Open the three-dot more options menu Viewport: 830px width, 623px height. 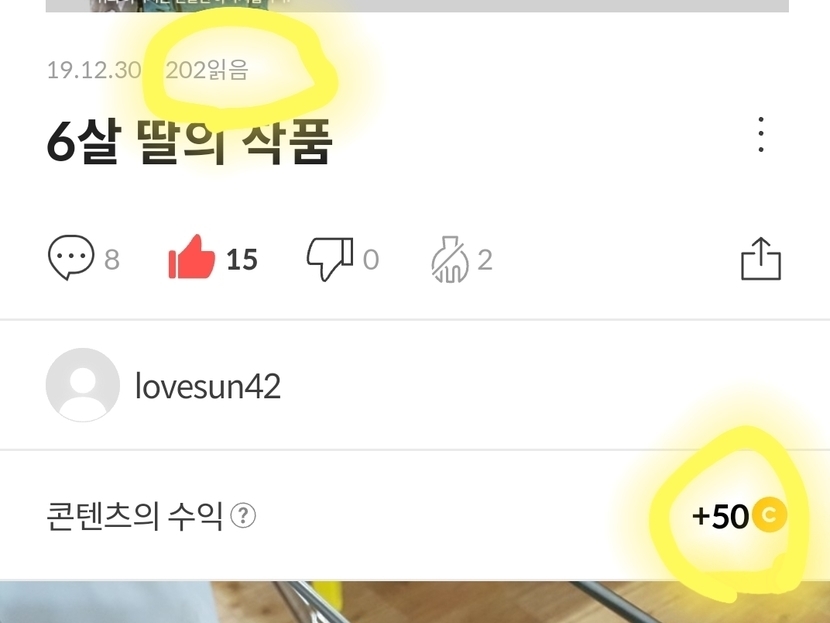(x=761, y=134)
